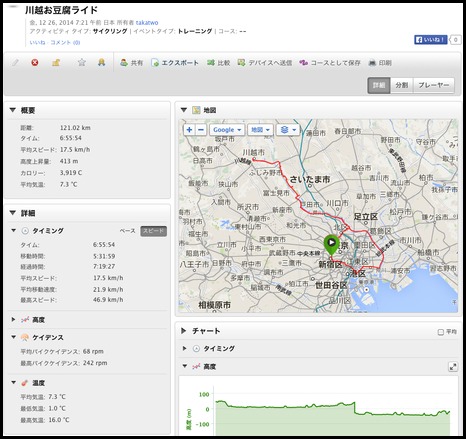Zoom out on the map with minus
Image resolution: width=466 pixels, height=439 pixels.
201,130
